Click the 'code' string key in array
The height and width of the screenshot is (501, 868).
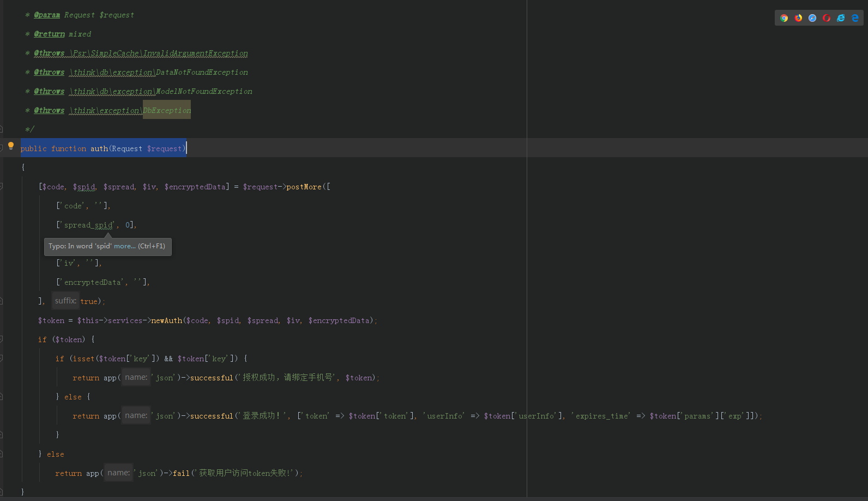point(73,206)
